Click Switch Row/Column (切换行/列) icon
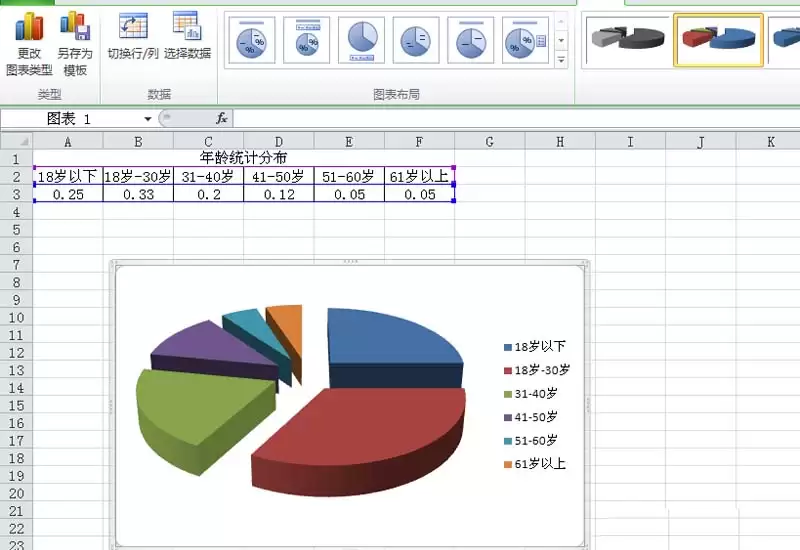The image size is (800, 550). point(133,26)
